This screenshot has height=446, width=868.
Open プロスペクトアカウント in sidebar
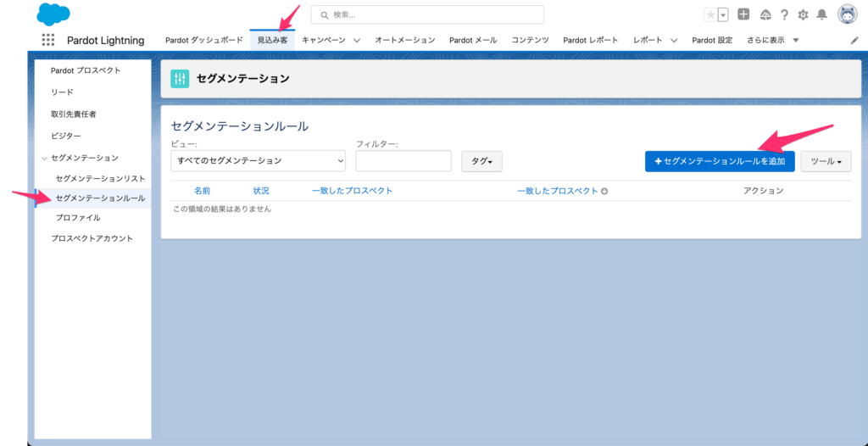[93, 238]
